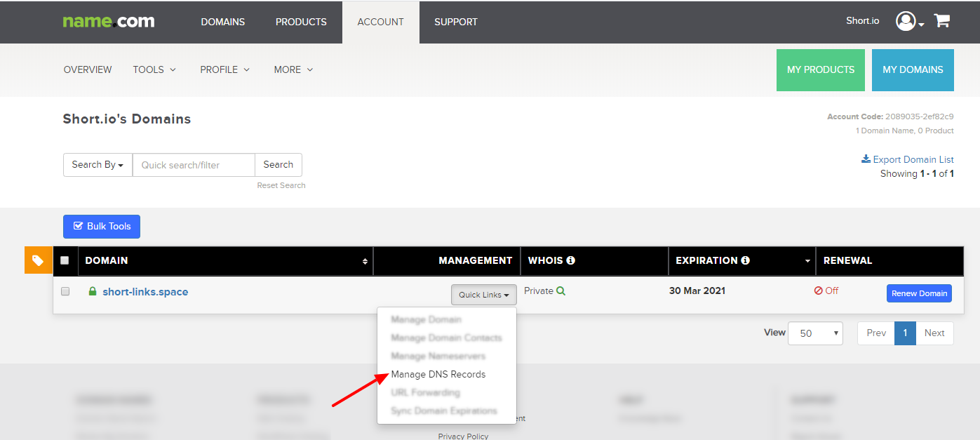Click the Bulk Tools button
Image resolution: width=980 pixels, height=440 pixels.
coord(102,227)
